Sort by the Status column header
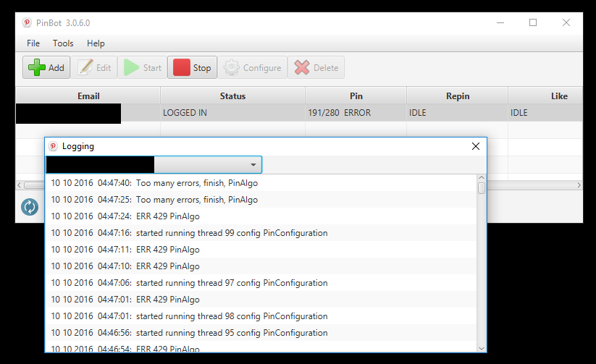596x364 pixels. (x=232, y=96)
